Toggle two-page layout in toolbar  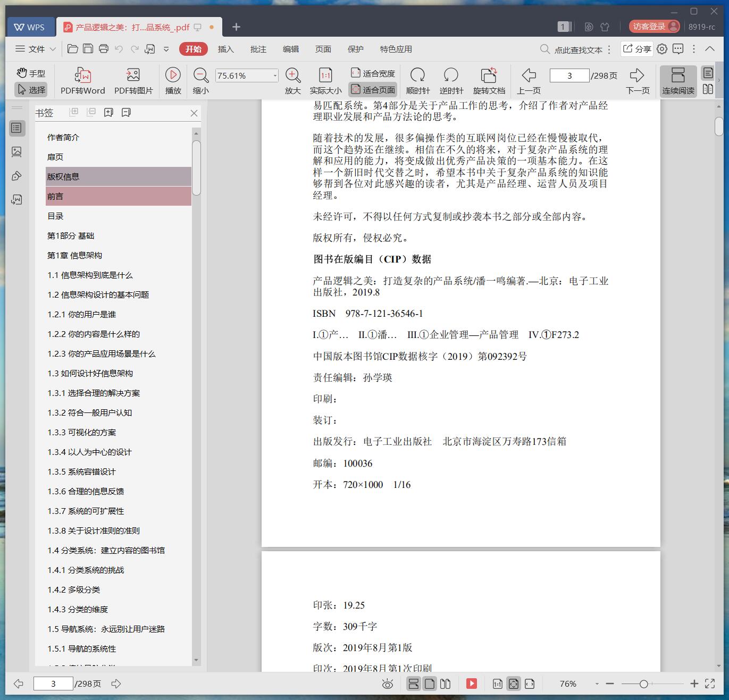[708, 89]
